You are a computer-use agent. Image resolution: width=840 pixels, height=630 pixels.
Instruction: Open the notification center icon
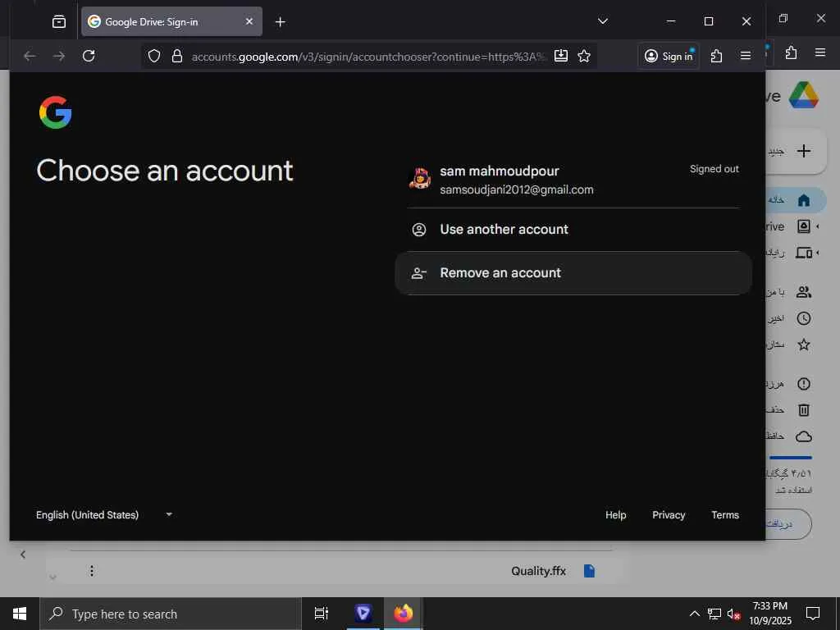click(813, 614)
